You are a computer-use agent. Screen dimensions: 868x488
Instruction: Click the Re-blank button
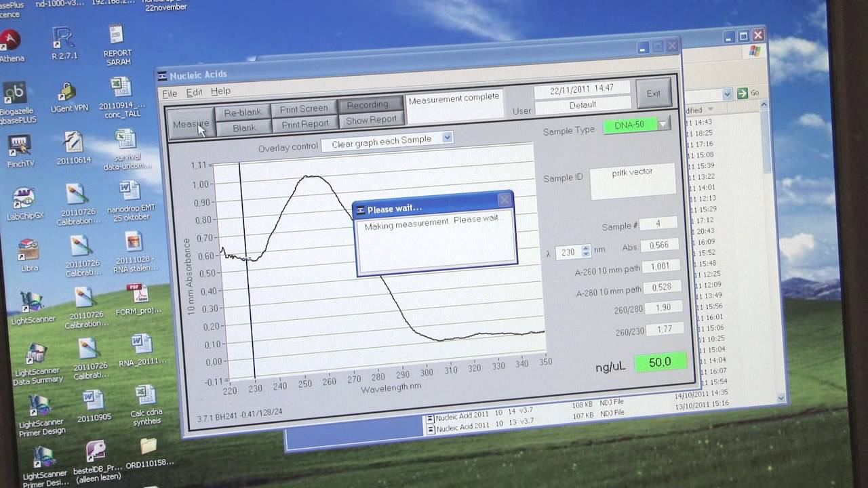[x=243, y=113]
